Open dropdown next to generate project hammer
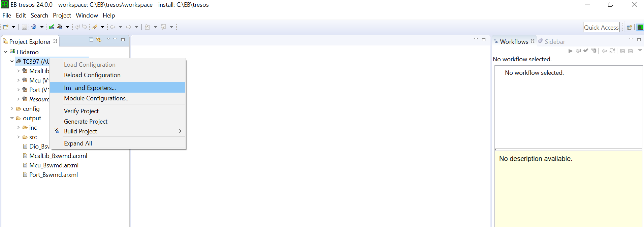Screen dimensions: 644x227 coord(67,27)
